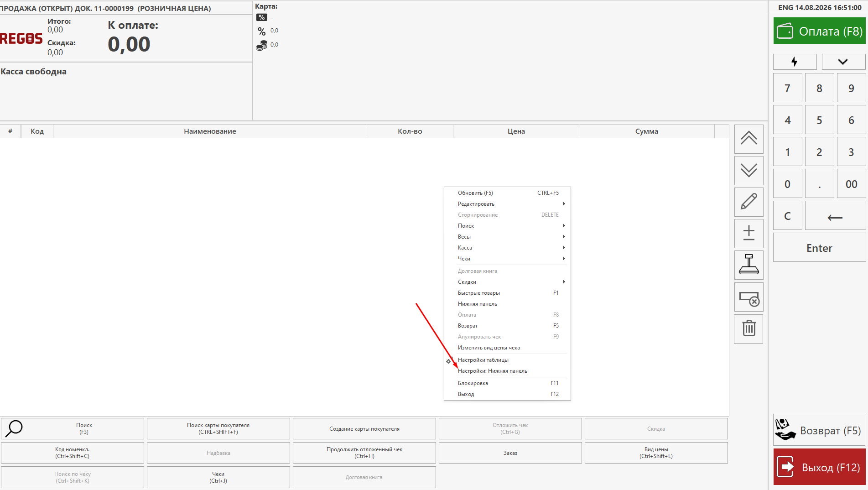The height and width of the screenshot is (490, 868).
Task: Click Создание карты покупателя button
Action: (364, 428)
